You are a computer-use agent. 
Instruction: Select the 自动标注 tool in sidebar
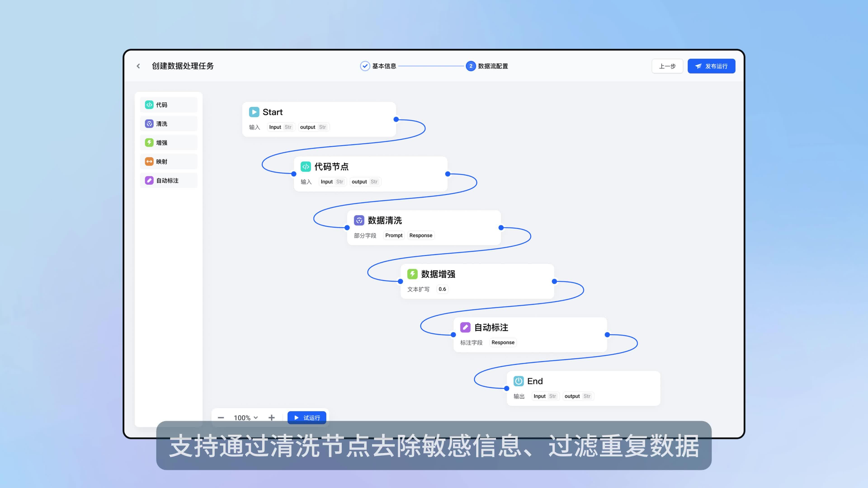[x=168, y=180]
